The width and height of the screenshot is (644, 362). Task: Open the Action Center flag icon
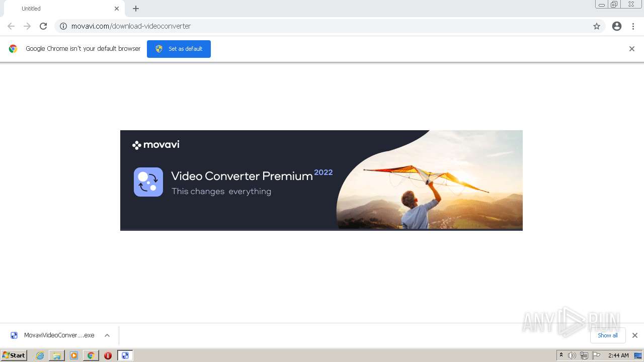click(596, 355)
